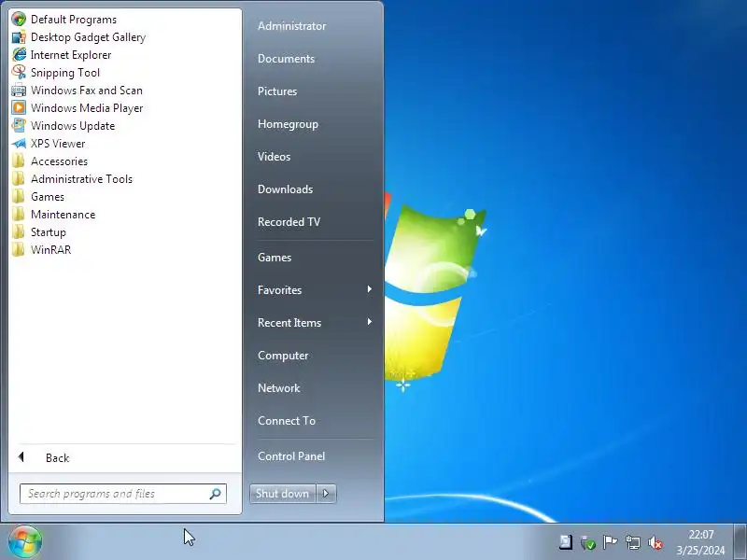
Task: Open Control Panel
Action: [x=291, y=456]
